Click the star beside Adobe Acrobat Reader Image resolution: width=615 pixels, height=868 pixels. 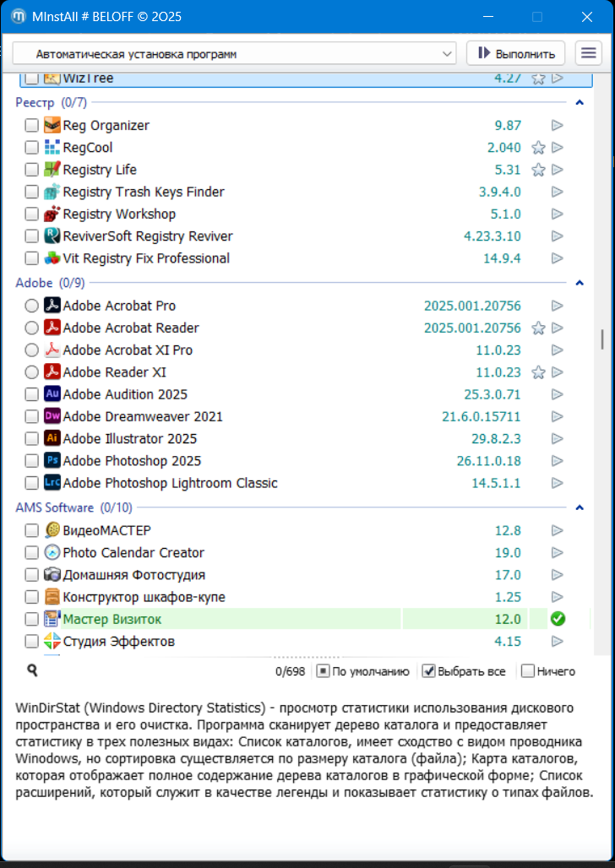(538, 328)
